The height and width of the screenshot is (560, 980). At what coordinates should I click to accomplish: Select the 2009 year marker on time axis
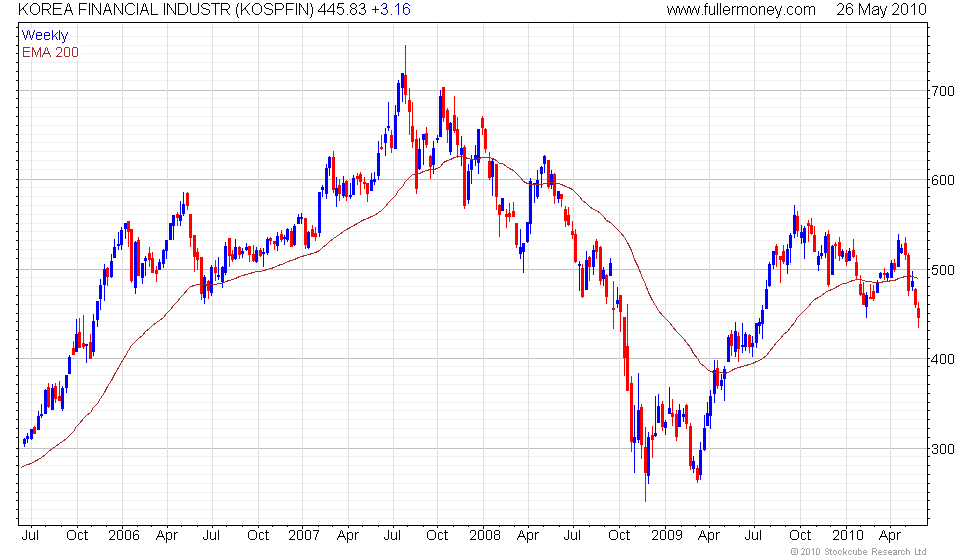coord(666,536)
